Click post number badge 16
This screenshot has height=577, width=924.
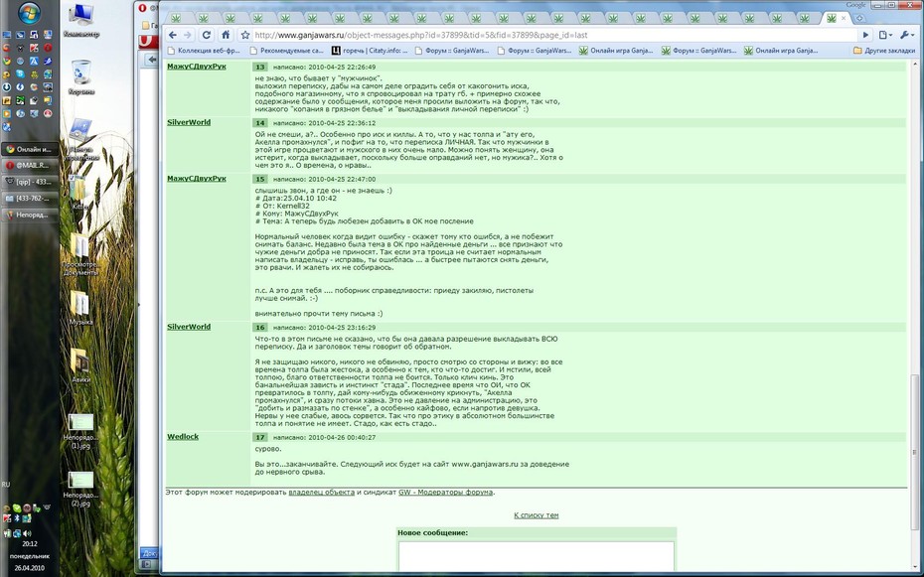click(260, 327)
